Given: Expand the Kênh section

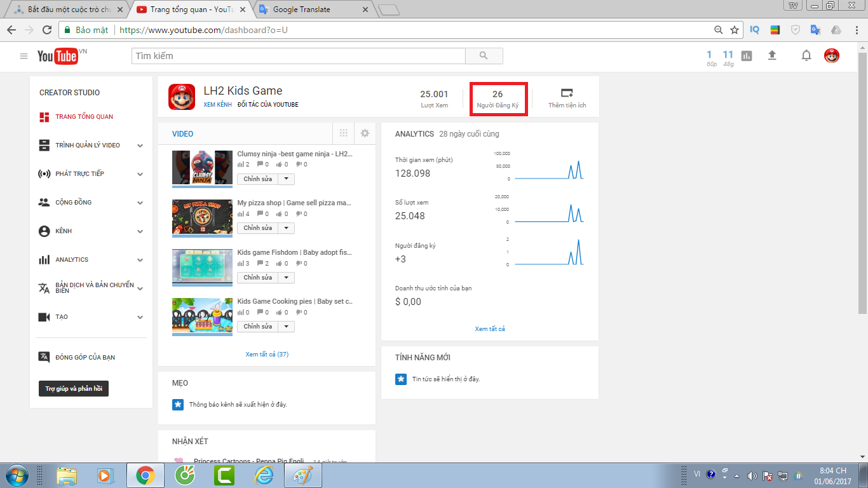Looking at the screenshot, I should tap(140, 231).
